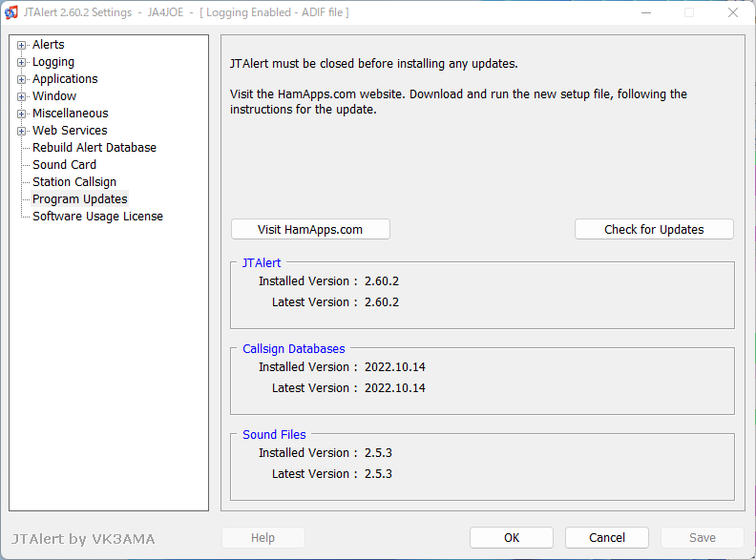Click the Callsign Databases group heading
The height and width of the screenshot is (560, 756).
coord(294,349)
